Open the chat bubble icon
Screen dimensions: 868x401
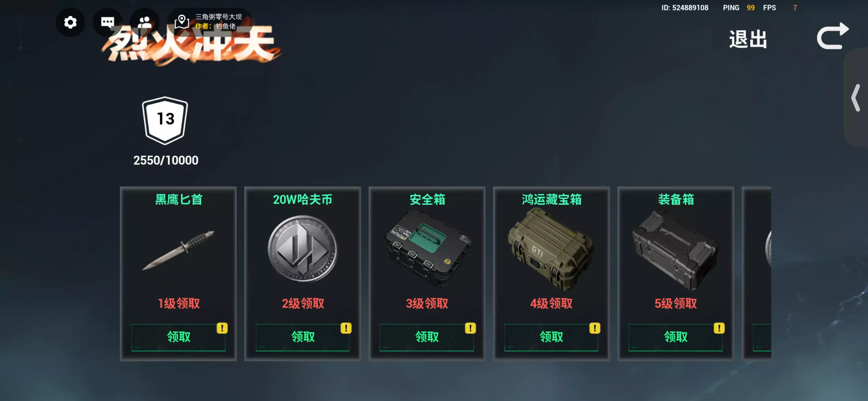[107, 22]
